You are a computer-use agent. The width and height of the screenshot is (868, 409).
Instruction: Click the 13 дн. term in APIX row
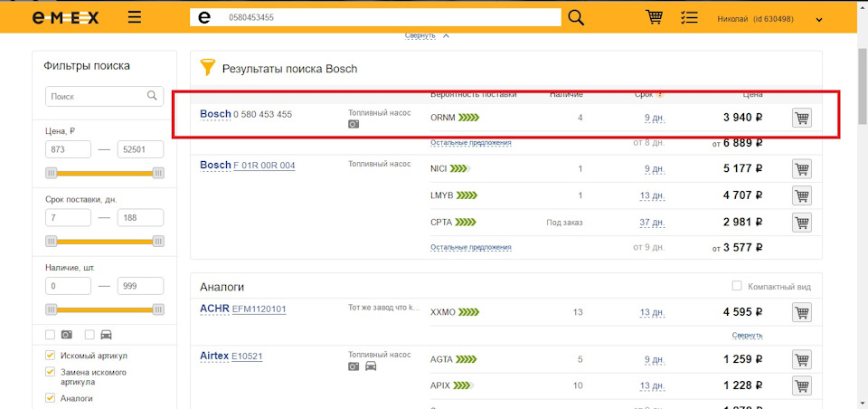pos(653,385)
